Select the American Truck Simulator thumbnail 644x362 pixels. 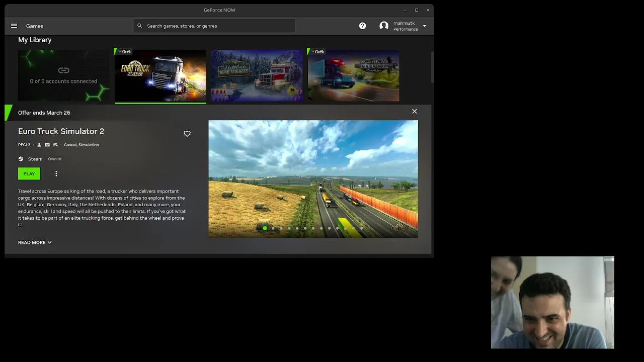click(353, 75)
